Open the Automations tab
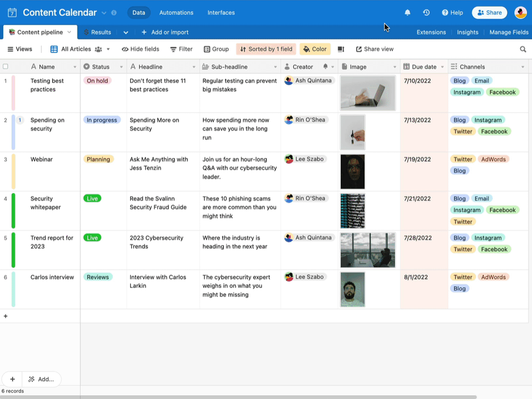Image resolution: width=532 pixels, height=399 pixels. 176,13
